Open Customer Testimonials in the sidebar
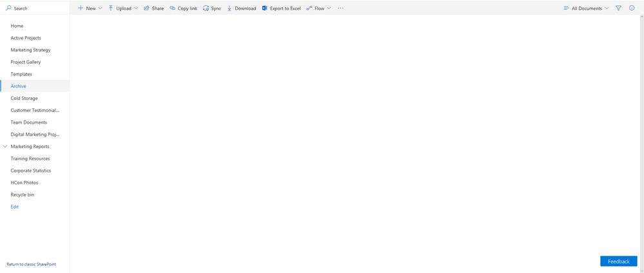This screenshot has width=644, height=273. (35, 110)
